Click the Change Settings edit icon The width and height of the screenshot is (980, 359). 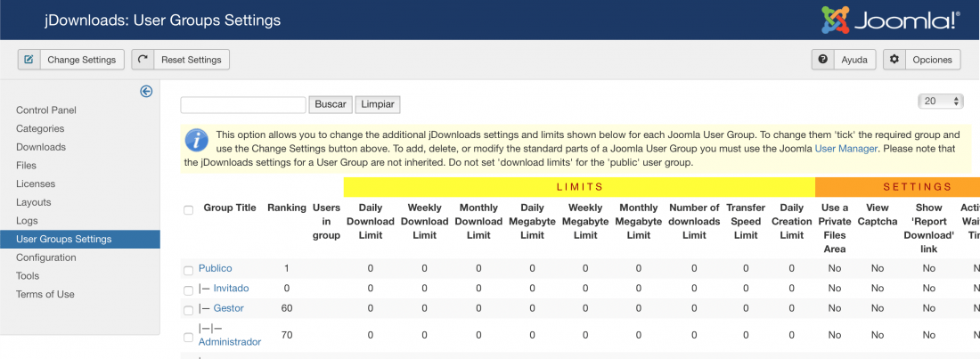pyautogui.click(x=29, y=60)
